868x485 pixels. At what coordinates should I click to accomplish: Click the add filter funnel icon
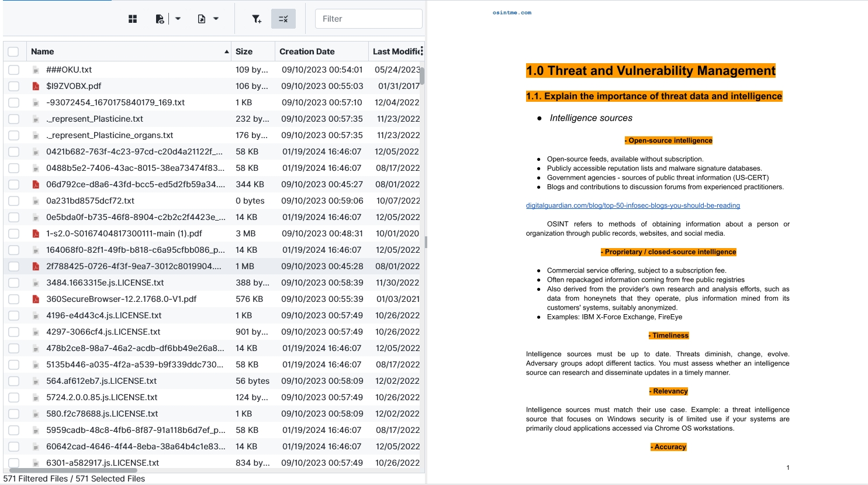click(x=257, y=19)
